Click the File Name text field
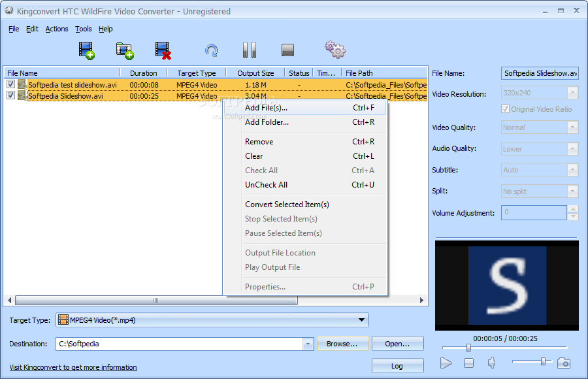Image resolution: width=588 pixels, height=379 pixels. 540,73
